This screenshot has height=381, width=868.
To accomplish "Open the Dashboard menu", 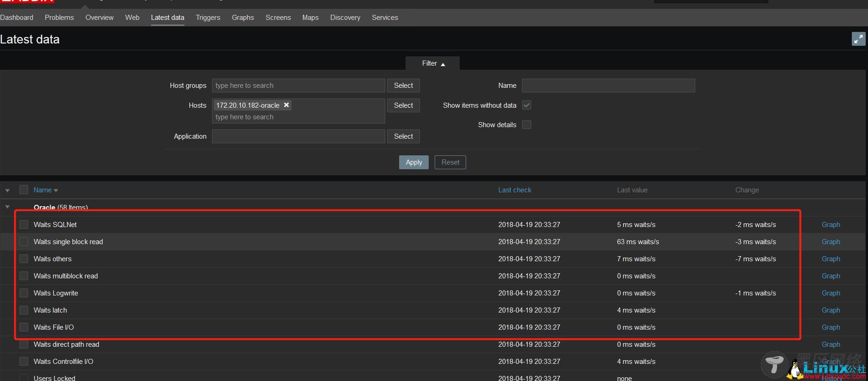I will pos(17,18).
